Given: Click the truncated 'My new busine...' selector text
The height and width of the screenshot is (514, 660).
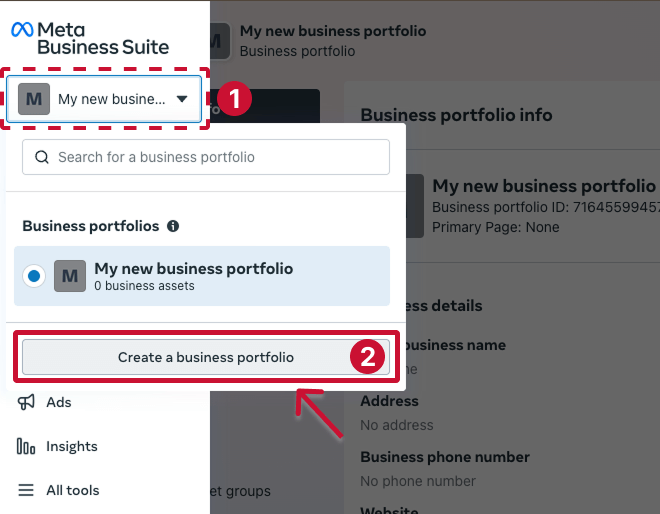Looking at the screenshot, I should (111, 99).
